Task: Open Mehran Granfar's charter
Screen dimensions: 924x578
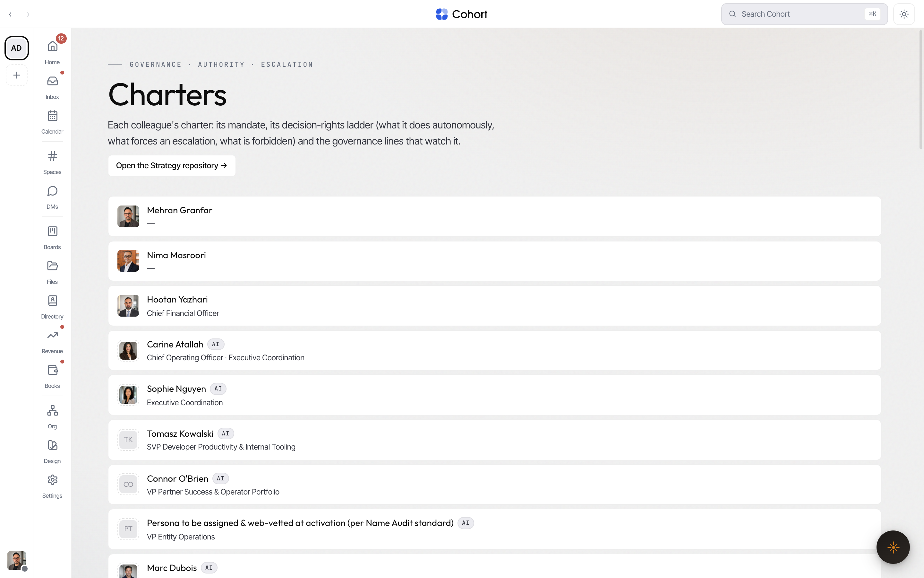Action: click(x=494, y=216)
